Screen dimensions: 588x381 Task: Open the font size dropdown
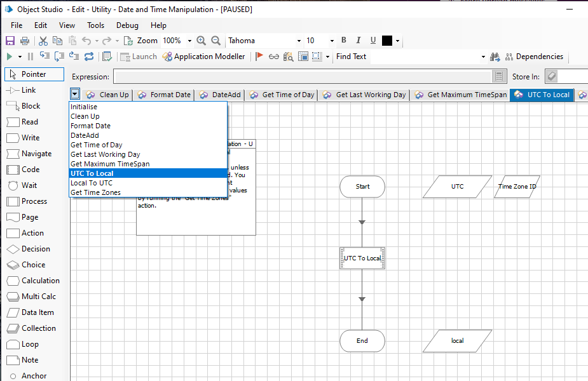point(332,41)
